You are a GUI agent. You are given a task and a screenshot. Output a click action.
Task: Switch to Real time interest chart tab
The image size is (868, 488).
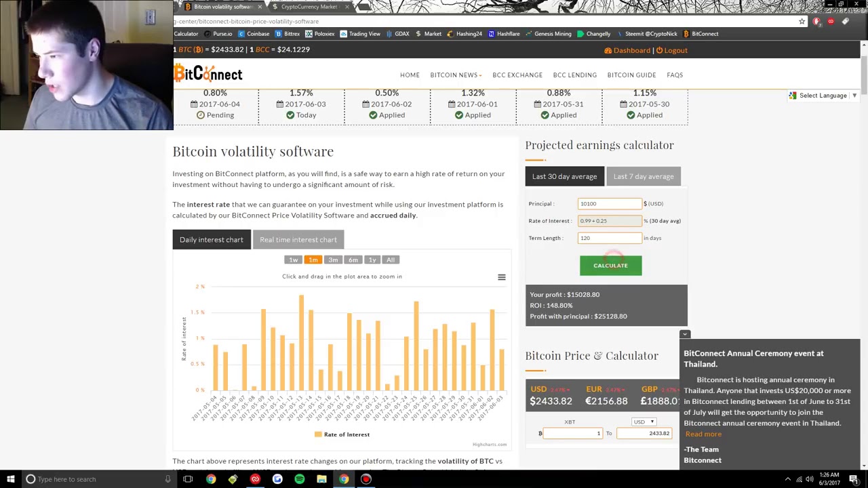(x=298, y=239)
